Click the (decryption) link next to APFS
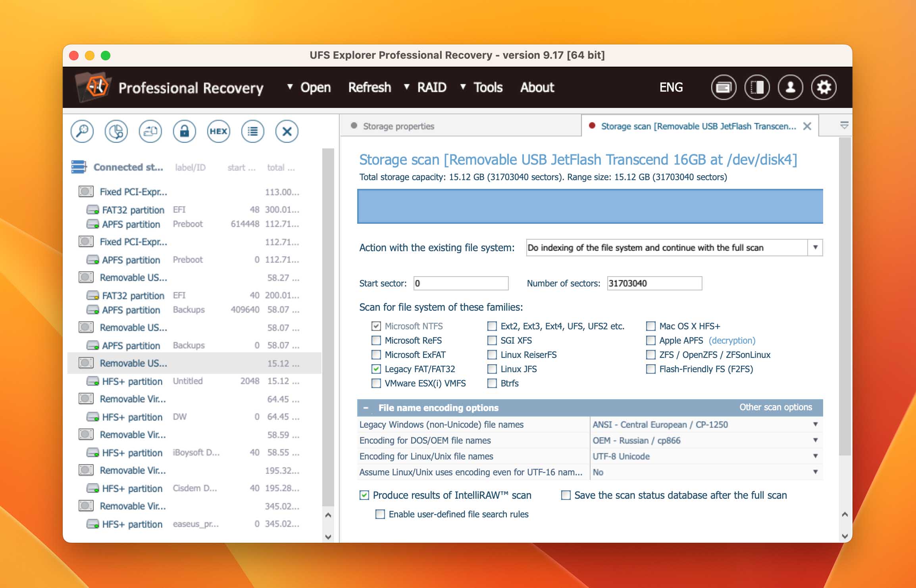 click(x=732, y=340)
